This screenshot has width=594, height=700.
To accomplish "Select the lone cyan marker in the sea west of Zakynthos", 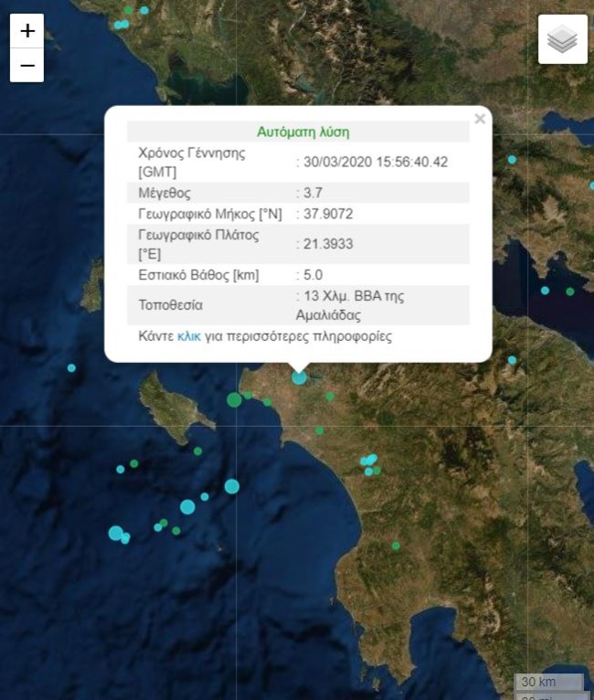I will pyautogui.click(x=71, y=368).
